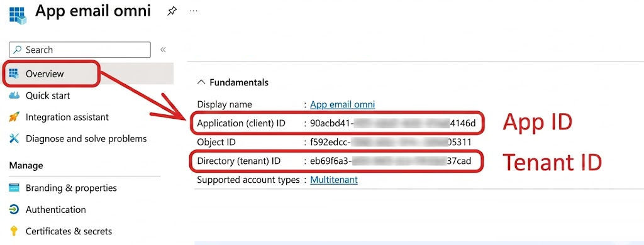This screenshot has width=644, height=245.
Task: Click the App email omni page title
Action: 93,11
